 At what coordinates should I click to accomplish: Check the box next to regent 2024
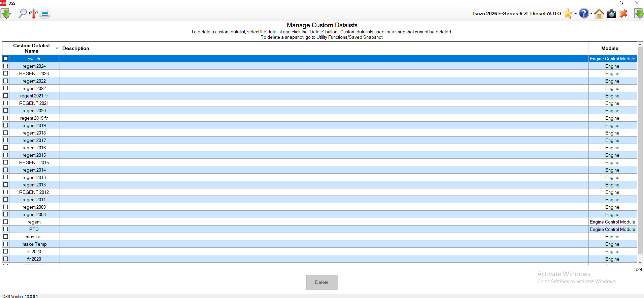click(x=6, y=66)
